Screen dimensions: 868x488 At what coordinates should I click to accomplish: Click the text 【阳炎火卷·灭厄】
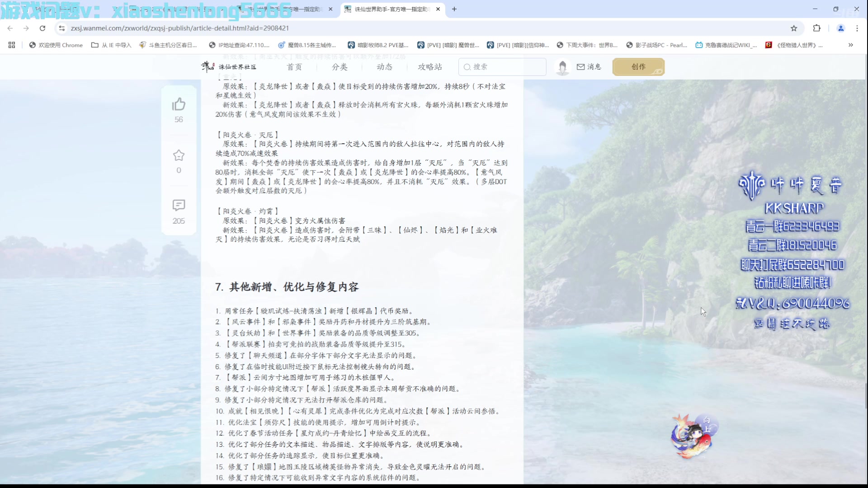coord(248,135)
